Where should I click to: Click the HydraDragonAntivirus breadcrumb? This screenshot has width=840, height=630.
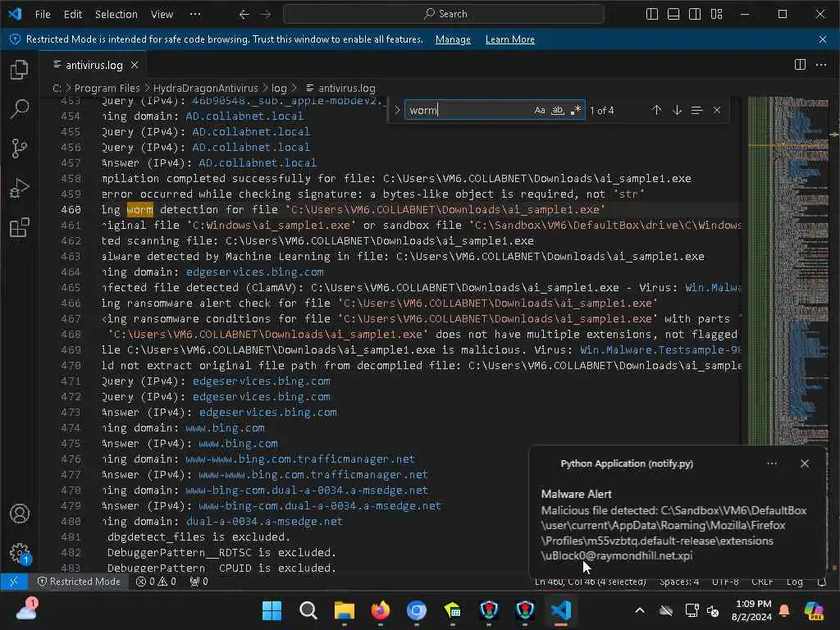pos(206,89)
